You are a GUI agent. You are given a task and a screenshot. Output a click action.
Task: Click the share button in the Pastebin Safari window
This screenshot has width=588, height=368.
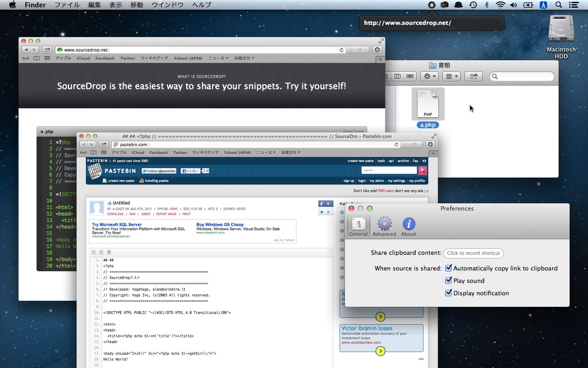(x=104, y=144)
